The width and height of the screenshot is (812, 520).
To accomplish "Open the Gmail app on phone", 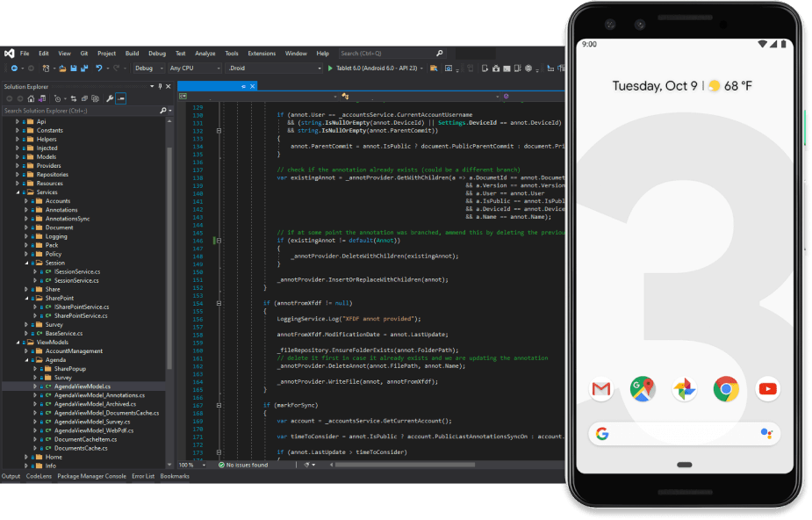I will click(x=600, y=388).
